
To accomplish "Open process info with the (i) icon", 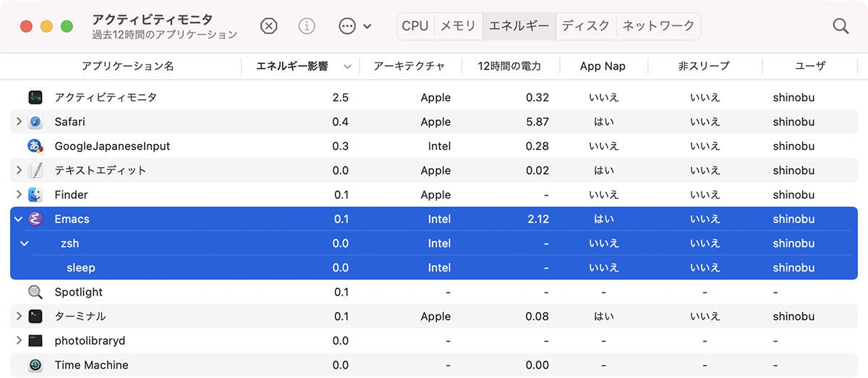I will [x=307, y=26].
